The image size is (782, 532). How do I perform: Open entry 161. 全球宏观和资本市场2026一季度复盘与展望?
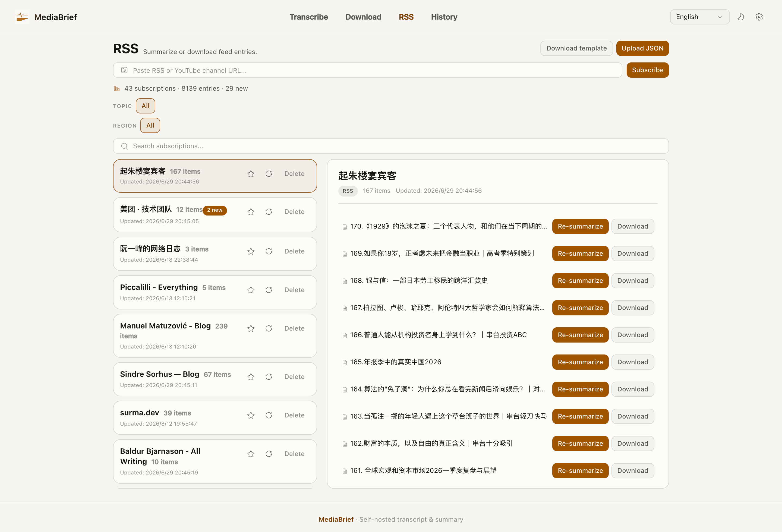point(423,470)
